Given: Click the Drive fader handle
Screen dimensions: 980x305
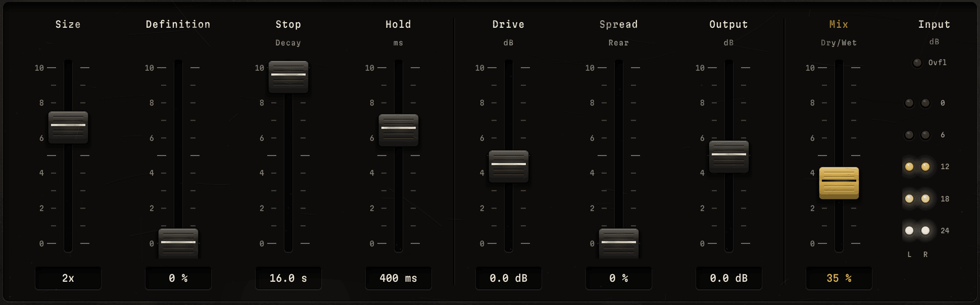Looking at the screenshot, I should (x=509, y=166).
